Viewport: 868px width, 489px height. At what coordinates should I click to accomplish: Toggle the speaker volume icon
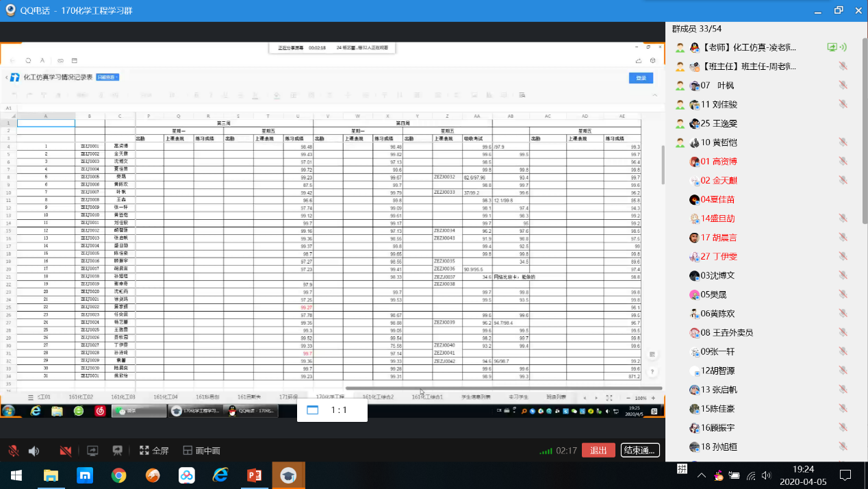(x=34, y=451)
